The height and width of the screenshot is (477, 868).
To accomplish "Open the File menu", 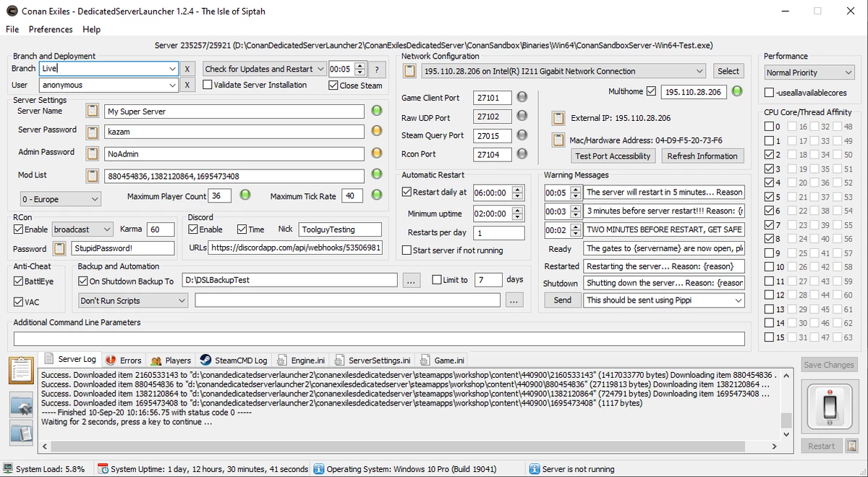I will click(12, 30).
